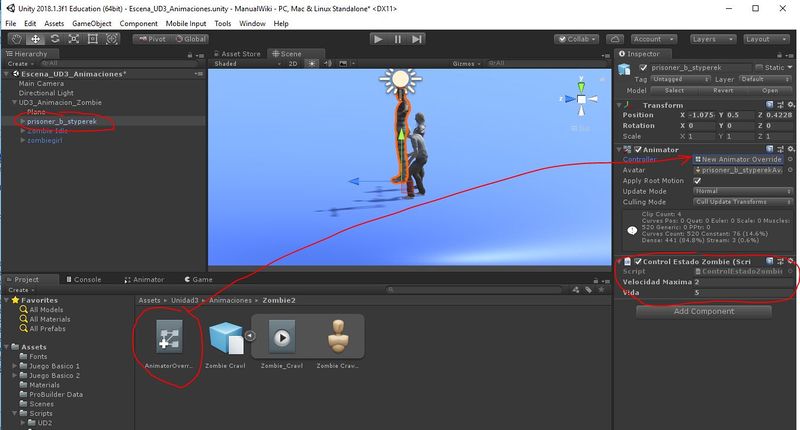Switch to the Asset Store tab
The image size is (800, 430).
pos(237,54)
